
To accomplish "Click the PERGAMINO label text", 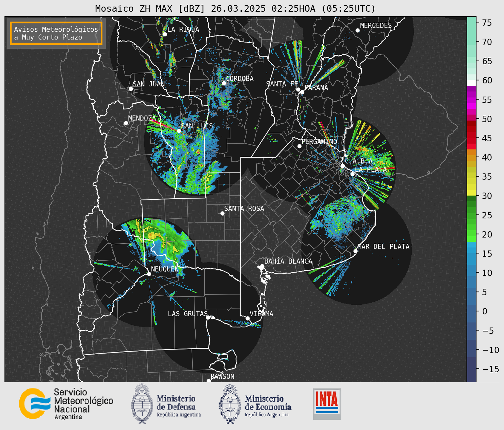I will pos(319,141).
